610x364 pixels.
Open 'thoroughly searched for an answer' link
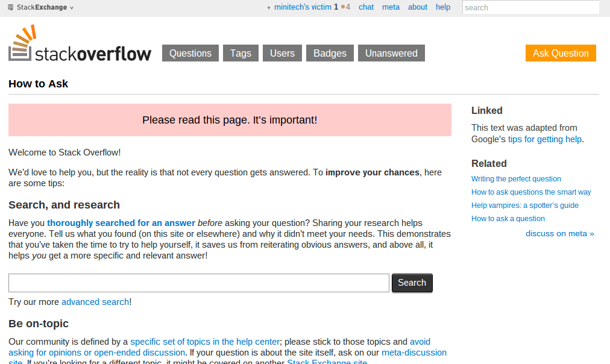pyautogui.click(x=121, y=223)
